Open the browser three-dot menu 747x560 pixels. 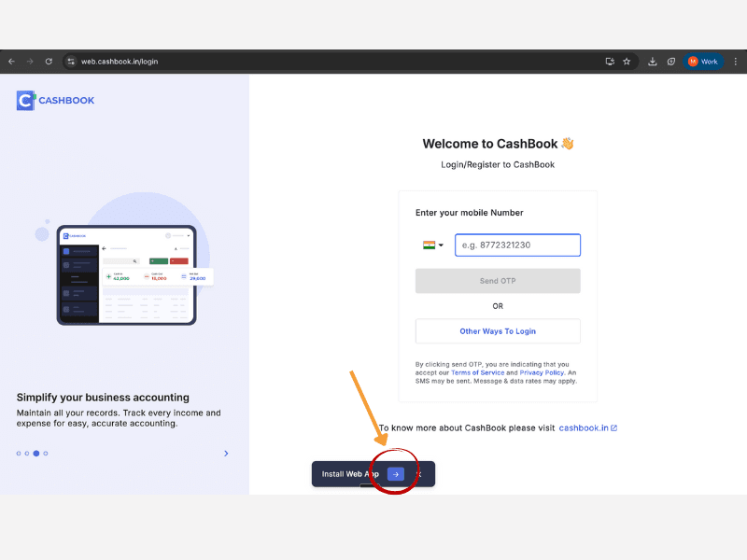tap(736, 62)
